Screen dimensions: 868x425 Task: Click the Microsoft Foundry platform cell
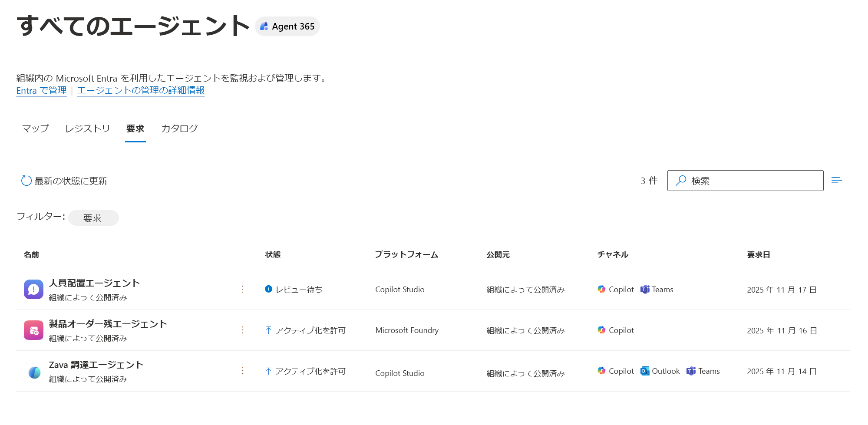tap(407, 330)
